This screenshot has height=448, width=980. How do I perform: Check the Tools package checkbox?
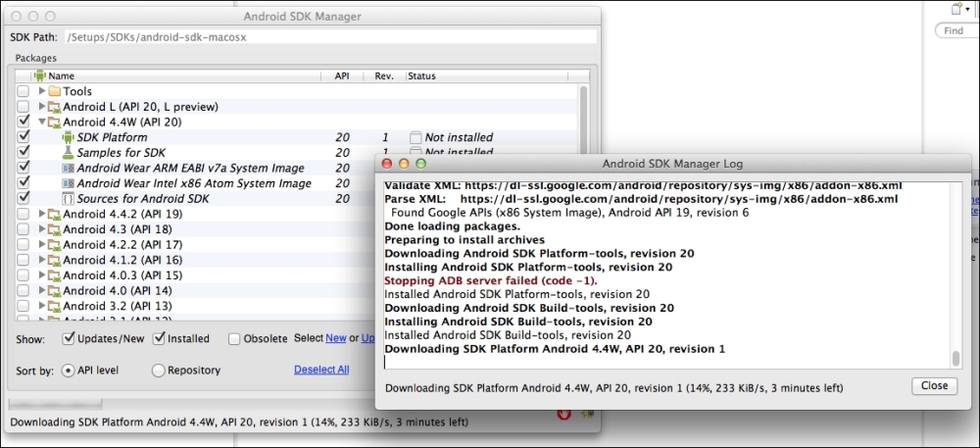click(24, 91)
